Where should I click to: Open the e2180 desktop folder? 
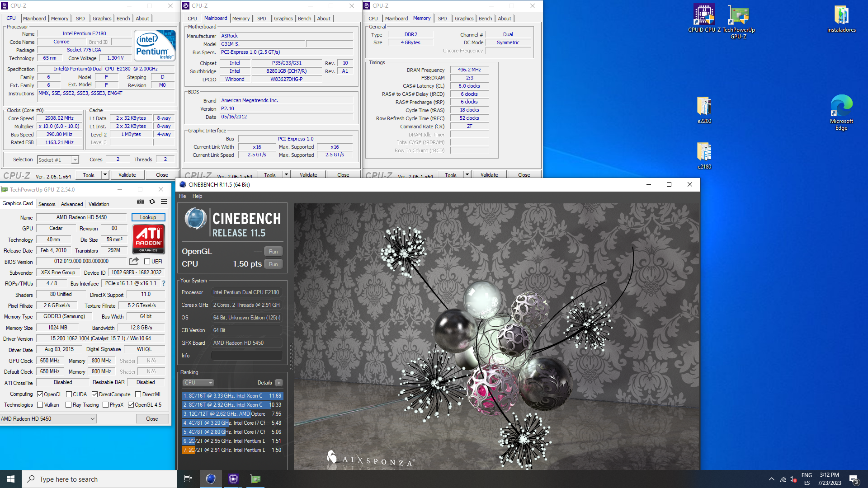point(704,155)
